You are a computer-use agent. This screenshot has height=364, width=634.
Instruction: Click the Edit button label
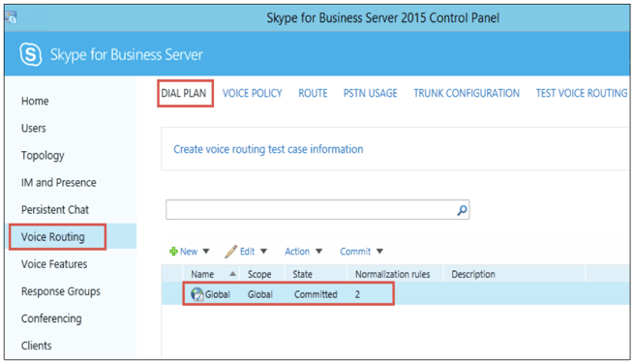click(x=247, y=252)
